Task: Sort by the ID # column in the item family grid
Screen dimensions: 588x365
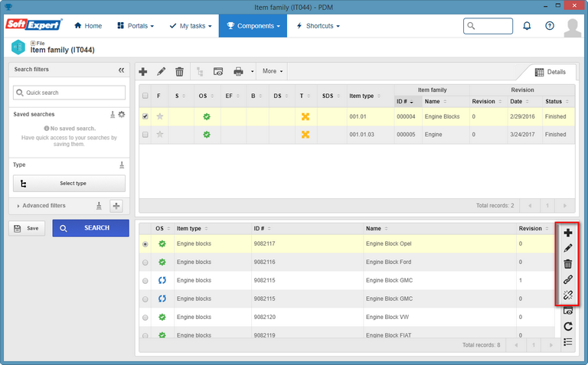Action: pos(405,102)
